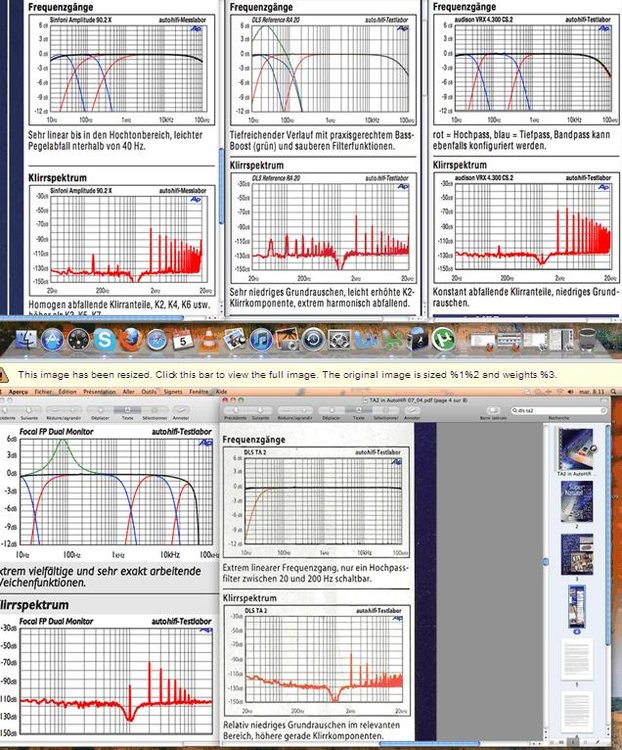Open the Signets menu

click(173, 392)
